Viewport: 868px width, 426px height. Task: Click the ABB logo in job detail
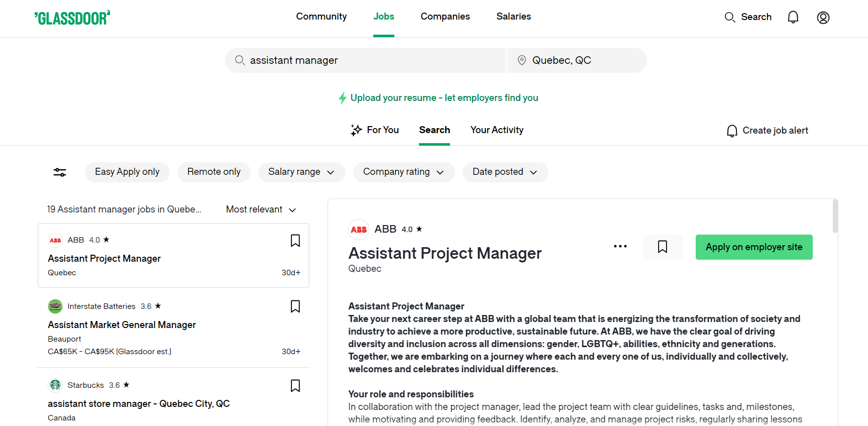[x=359, y=230]
